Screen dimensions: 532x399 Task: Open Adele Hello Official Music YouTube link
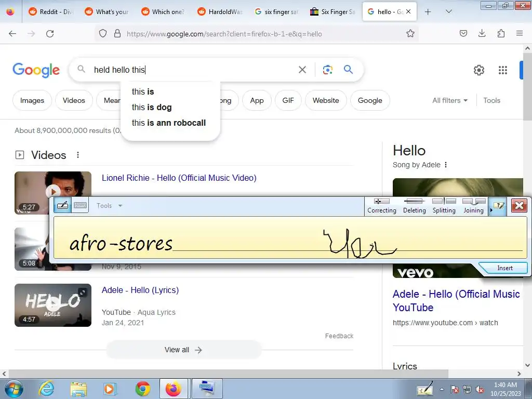click(x=456, y=301)
